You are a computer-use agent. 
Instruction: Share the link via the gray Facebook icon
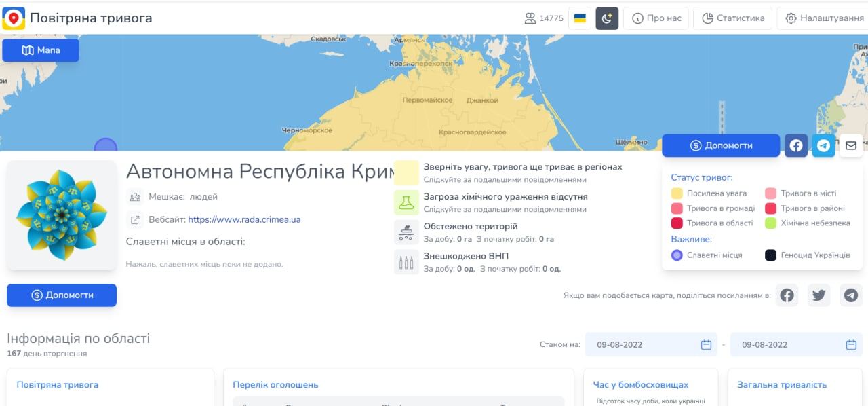[x=787, y=295]
